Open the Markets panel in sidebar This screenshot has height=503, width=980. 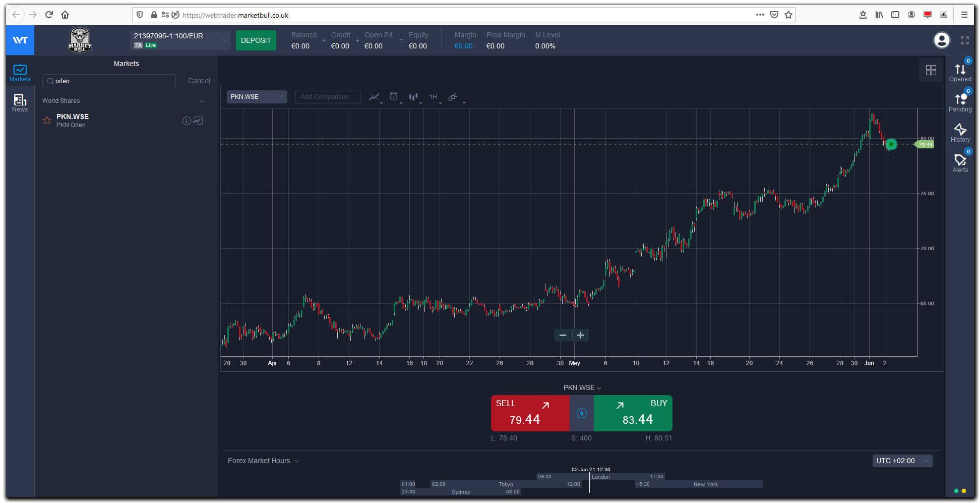click(20, 73)
